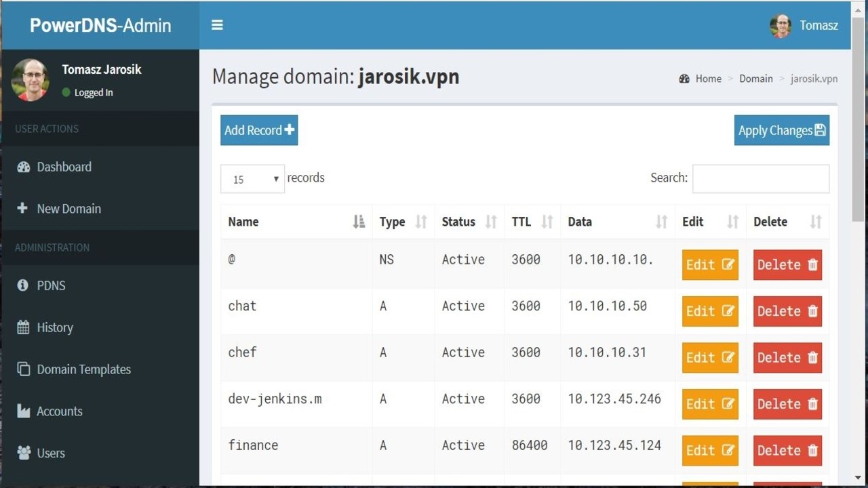Click Home dashboard icon in breadcrumb
The width and height of the screenshot is (868, 488).
pyautogui.click(x=684, y=79)
